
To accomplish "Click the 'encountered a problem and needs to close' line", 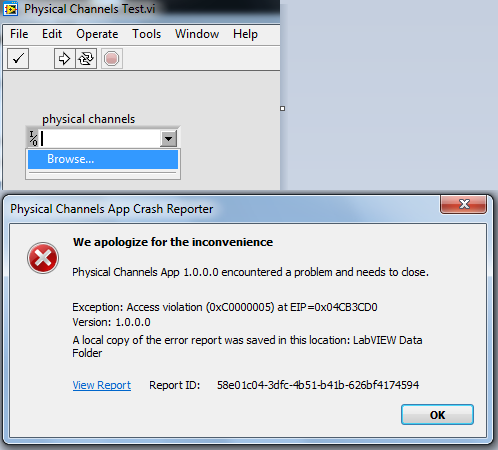I will click(250, 272).
